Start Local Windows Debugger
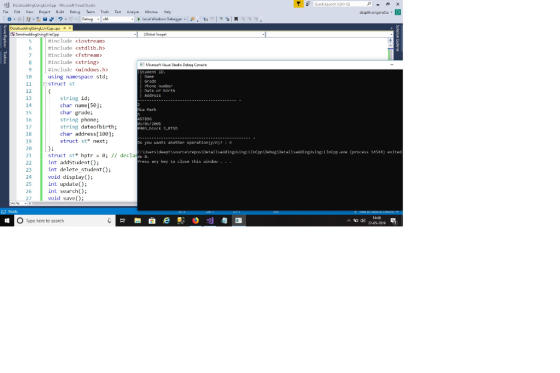Viewport: 560px width, 373px height. click(159, 19)
